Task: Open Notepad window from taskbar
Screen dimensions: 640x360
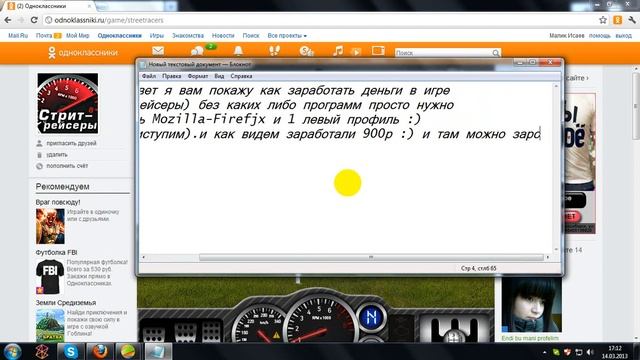Action: tap(157, 351)
